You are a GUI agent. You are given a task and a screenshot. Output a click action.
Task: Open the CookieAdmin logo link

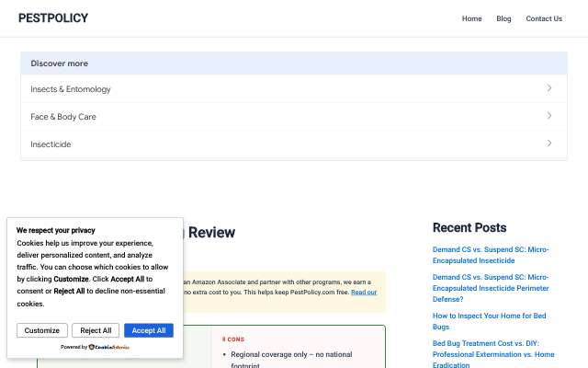pos(109,347)
